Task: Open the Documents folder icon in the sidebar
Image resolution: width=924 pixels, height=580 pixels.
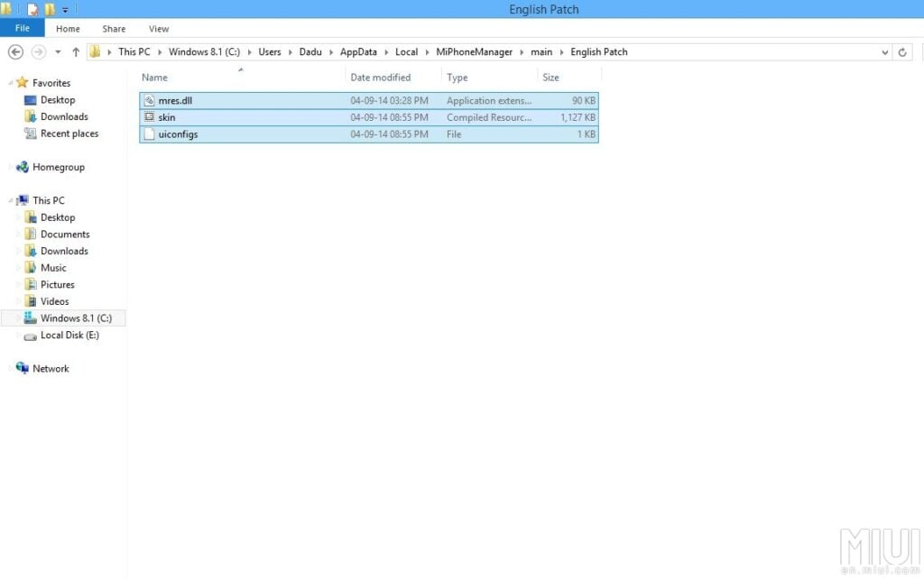Action: pyautogui.click(x=30, y=234)
